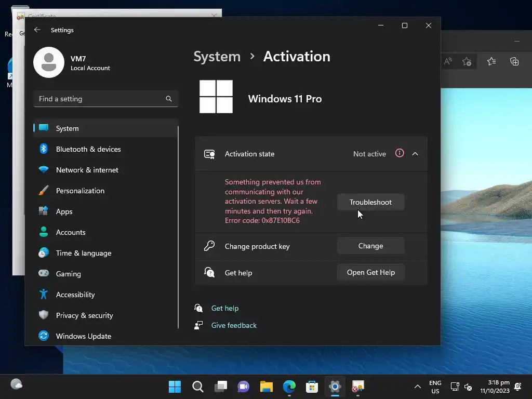
Task: Open taskbar Search
Action: coord(197,387)
